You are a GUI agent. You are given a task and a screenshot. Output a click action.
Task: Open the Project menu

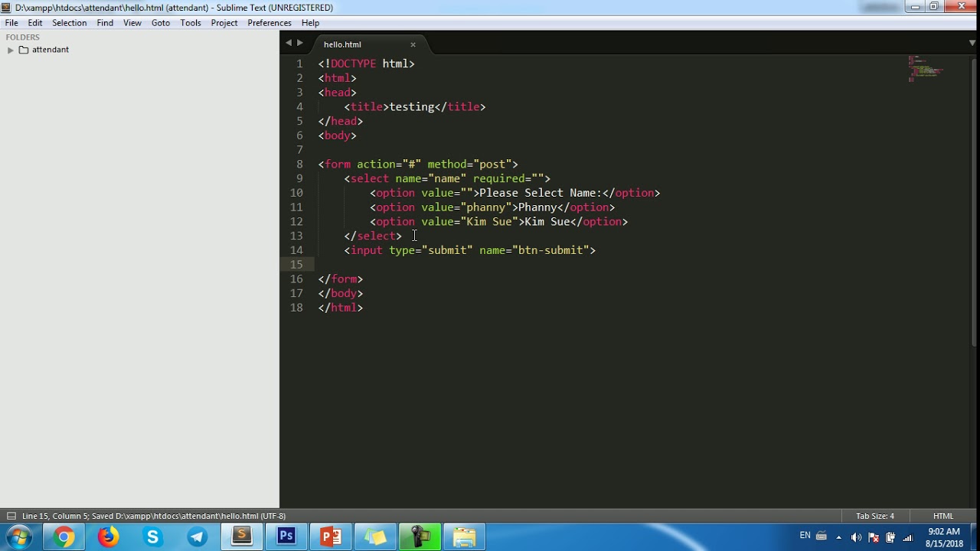click(224, 23)
